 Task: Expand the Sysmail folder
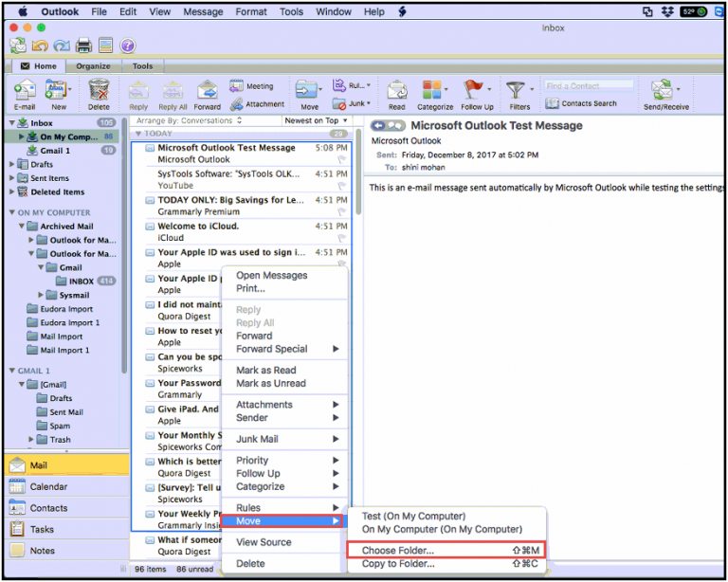tap(41, 295)
